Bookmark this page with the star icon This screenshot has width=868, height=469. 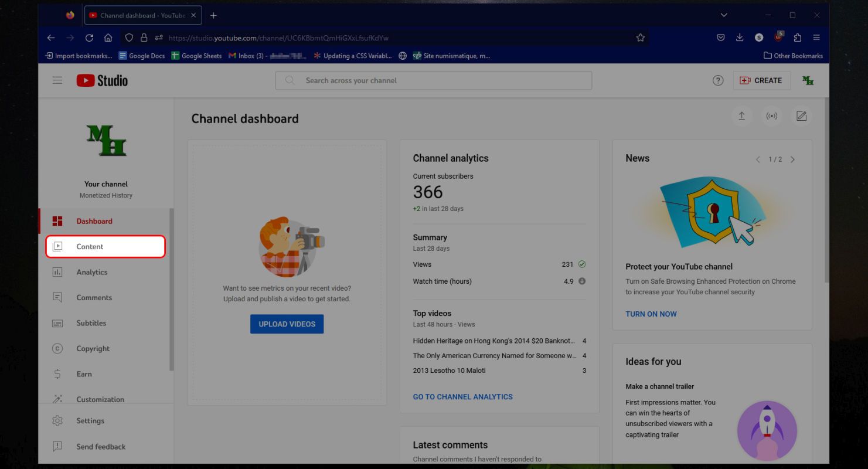(641, 38)
